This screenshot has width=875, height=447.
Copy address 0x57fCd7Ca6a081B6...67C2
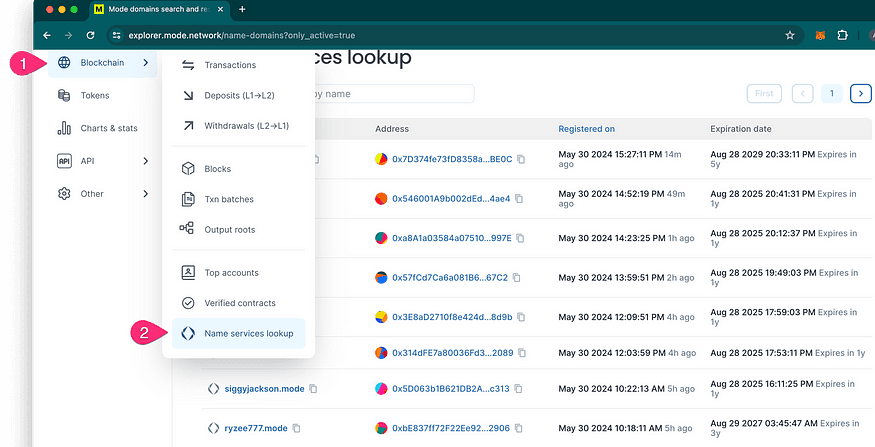(517, 277)
